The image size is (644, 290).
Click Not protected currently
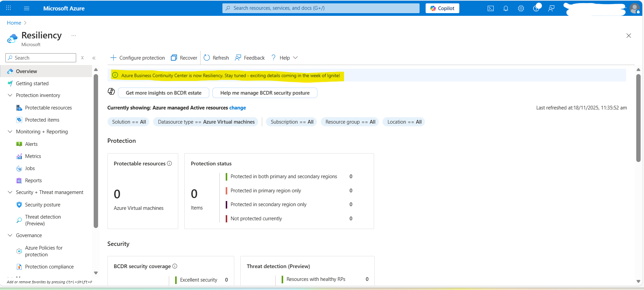(256, 219)
